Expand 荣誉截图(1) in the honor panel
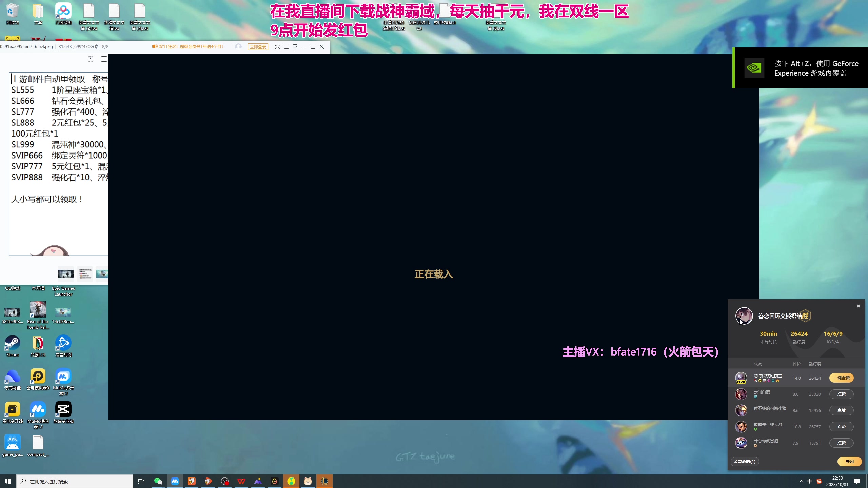Image resolution: width=868 pixels, height=488 pixels. pos(745,462)
